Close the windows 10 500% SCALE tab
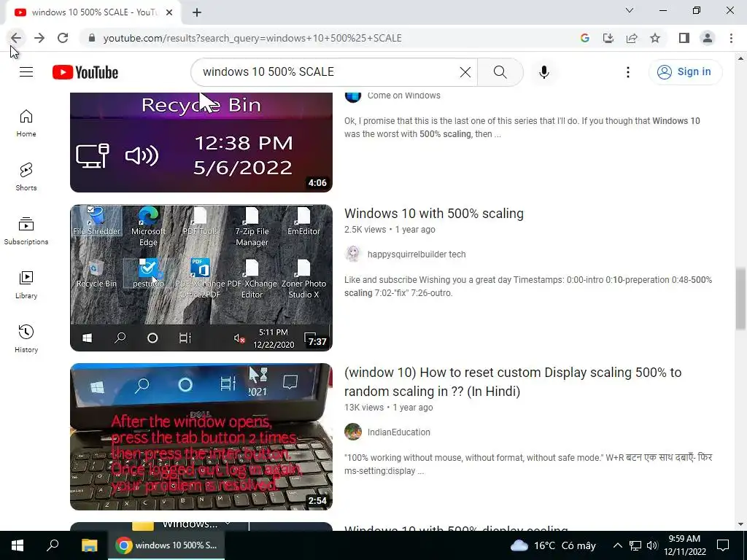Viewport: 747px width, 560px height. point(169,12)
